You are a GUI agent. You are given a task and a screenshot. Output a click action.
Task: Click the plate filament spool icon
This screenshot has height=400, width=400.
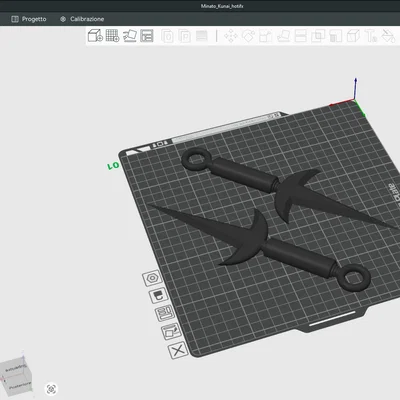point(158,295)
